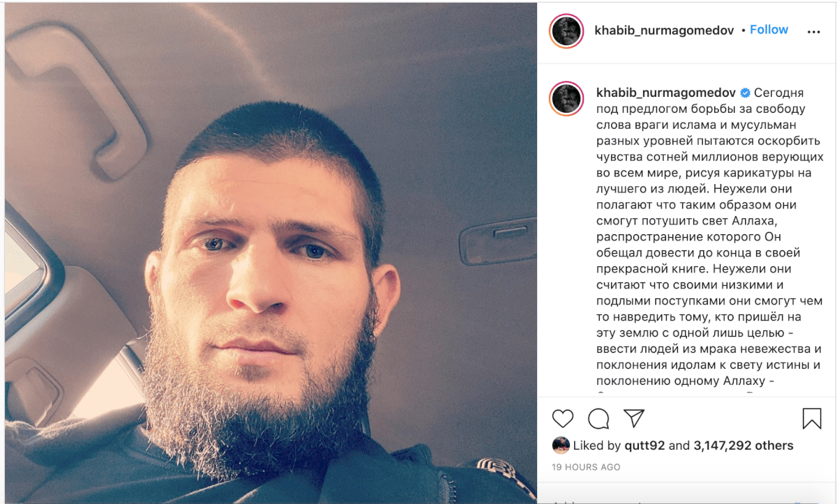Click the blue verified badge

click(745, 93)
